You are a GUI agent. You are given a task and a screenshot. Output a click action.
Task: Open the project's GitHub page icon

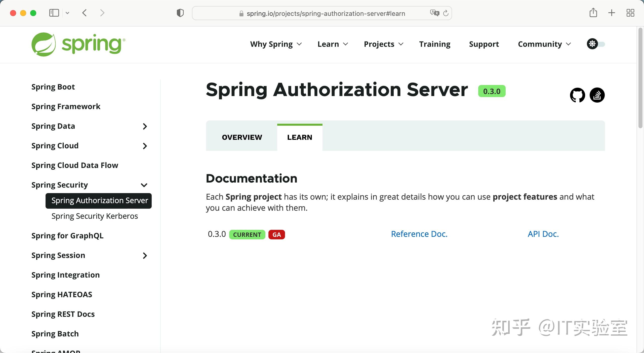point(577,95)
